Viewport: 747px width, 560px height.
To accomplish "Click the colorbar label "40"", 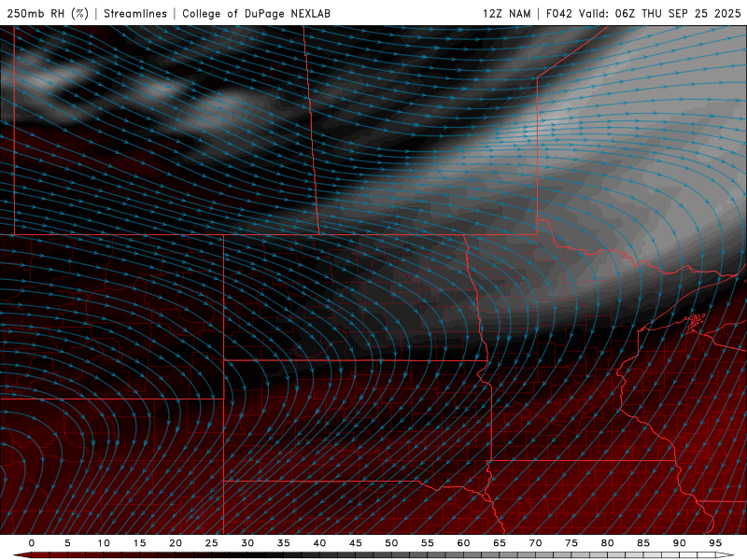I will pyautogui.click(x=319, y=543).
